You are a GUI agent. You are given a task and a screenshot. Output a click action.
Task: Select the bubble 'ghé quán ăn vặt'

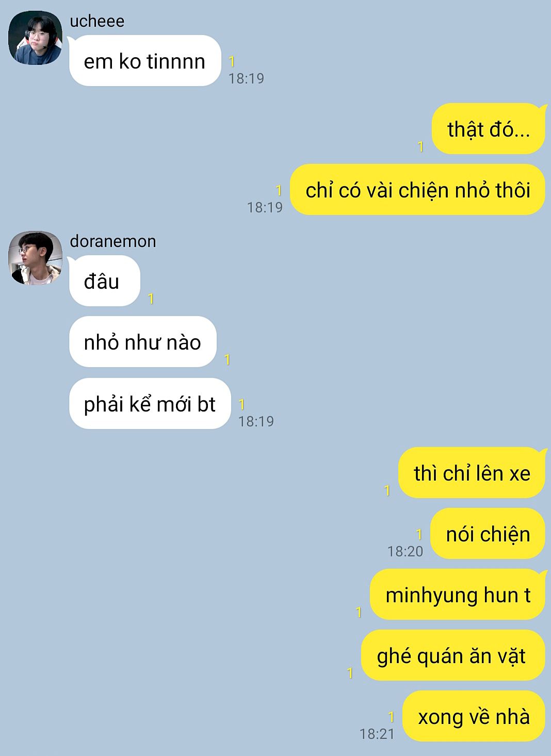tap(453, 655)
